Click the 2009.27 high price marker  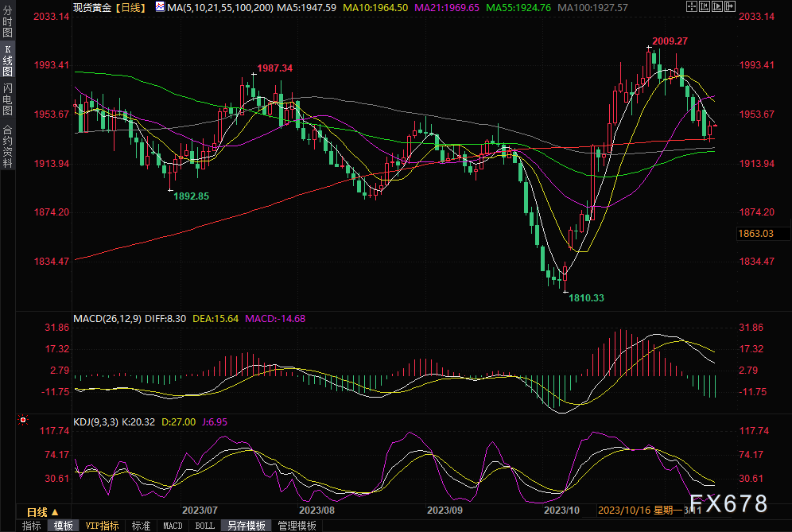tap(670, 41)
